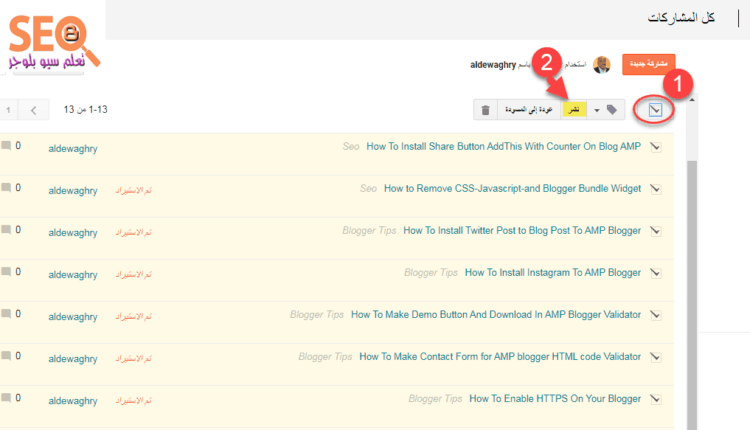Click imported status on Twitter Post row

133,232
